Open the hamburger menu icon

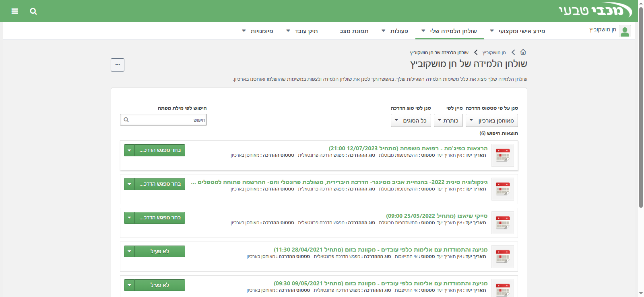(15, 11)
